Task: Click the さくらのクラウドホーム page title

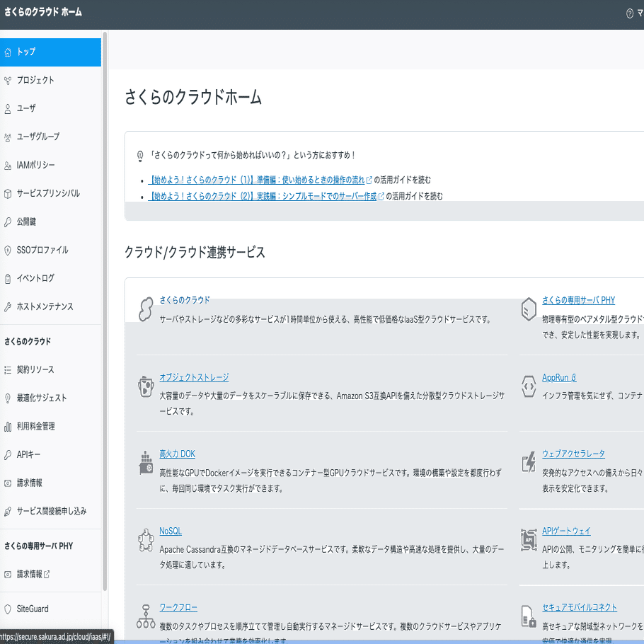Action: coord(193,98)
